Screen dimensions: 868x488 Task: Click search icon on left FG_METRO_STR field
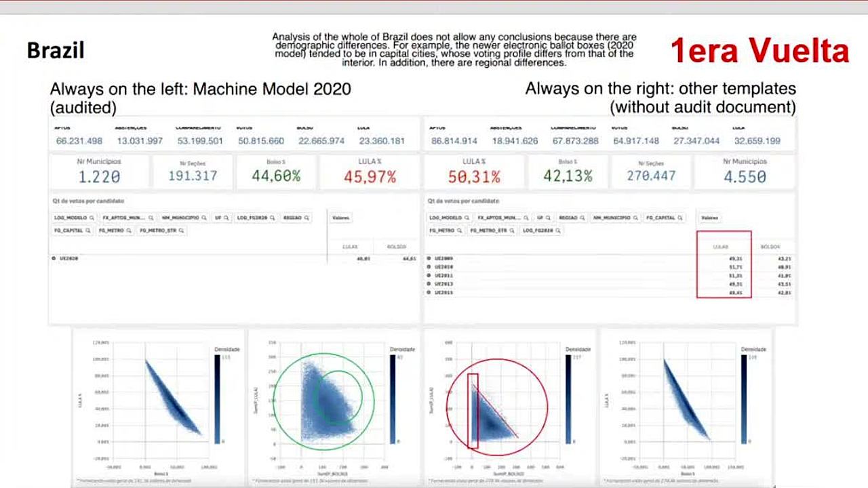tap(182, 230)
